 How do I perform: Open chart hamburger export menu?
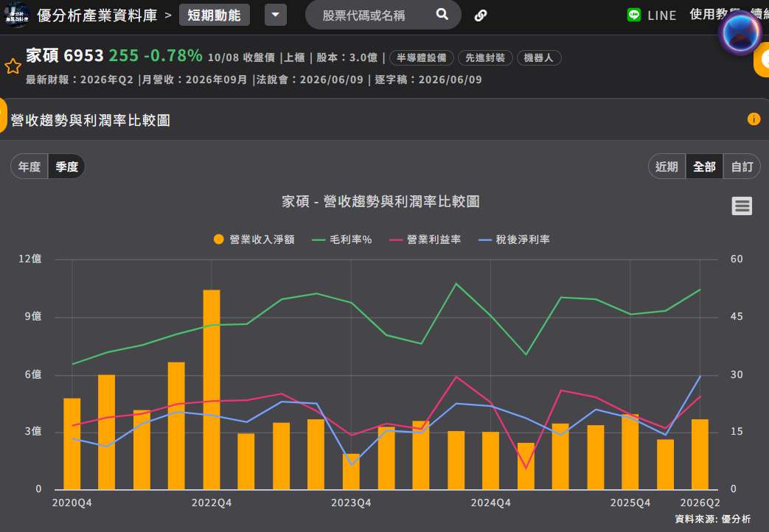click(742, 206)
